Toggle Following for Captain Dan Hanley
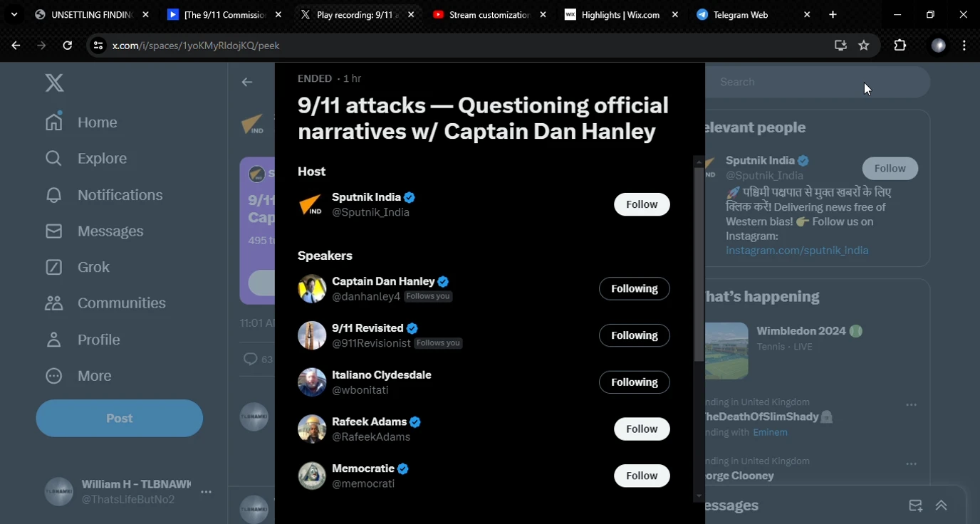This screenshot has height=524, width=980. (634, 288)
